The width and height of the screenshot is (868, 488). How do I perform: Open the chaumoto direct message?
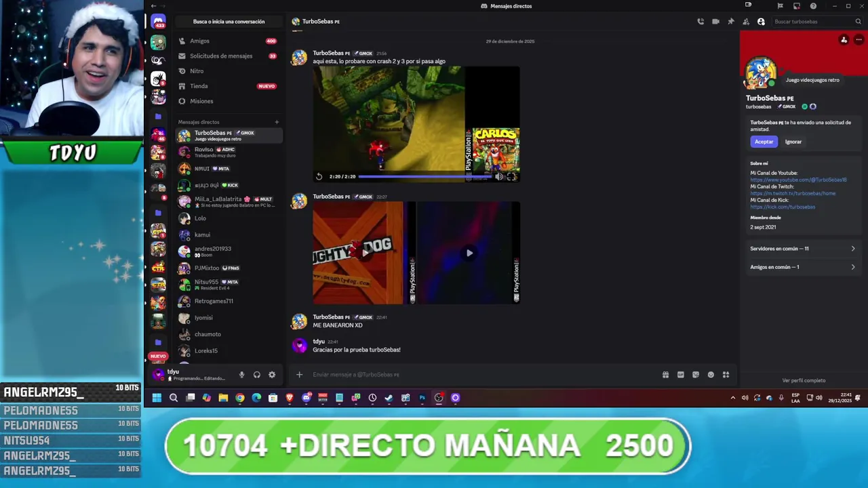(x=229, y=334)
